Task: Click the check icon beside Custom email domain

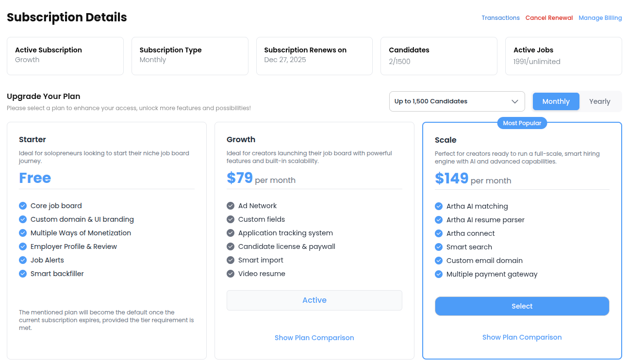Action: point(439,261)
